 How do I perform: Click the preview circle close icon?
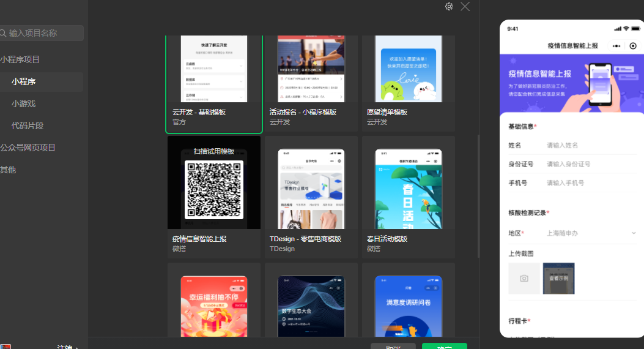pos(633,46)
